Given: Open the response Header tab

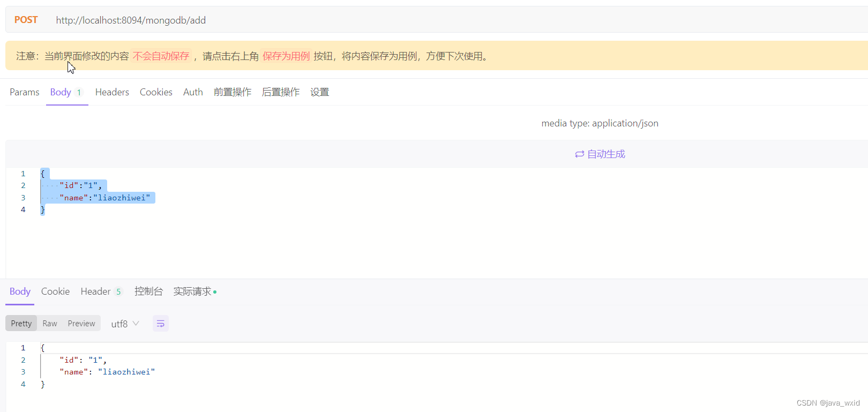Looking at the screenshot, I should click(x=102, y=291).
